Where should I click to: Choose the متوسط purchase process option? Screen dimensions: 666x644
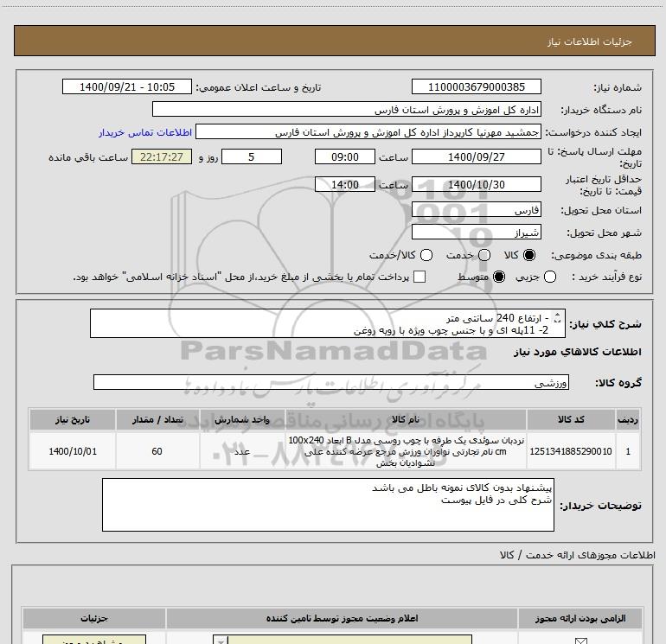click(x=499, y=277)
